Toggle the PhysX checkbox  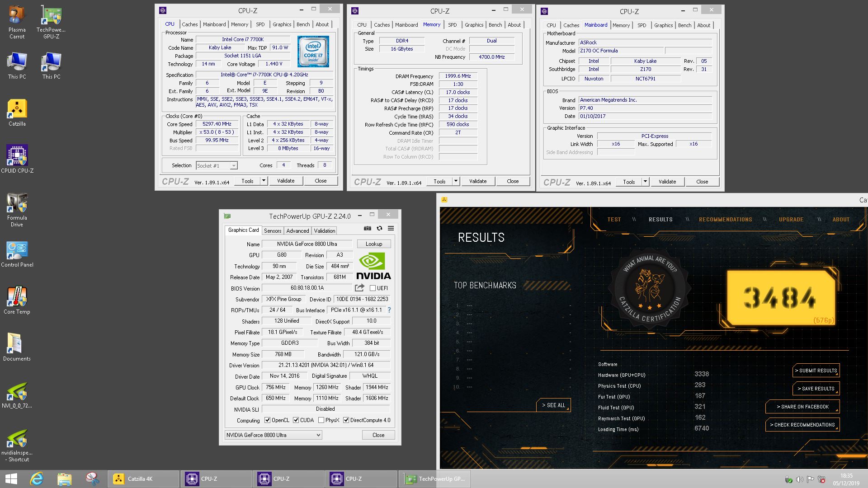pyautogui.click(x=321, y=420)
